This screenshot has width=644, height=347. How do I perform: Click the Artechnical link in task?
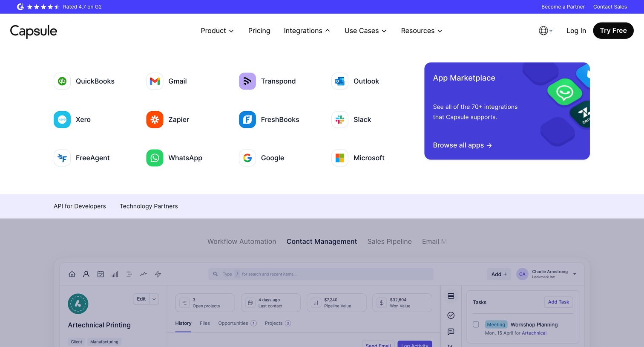[x=534, y=333]
